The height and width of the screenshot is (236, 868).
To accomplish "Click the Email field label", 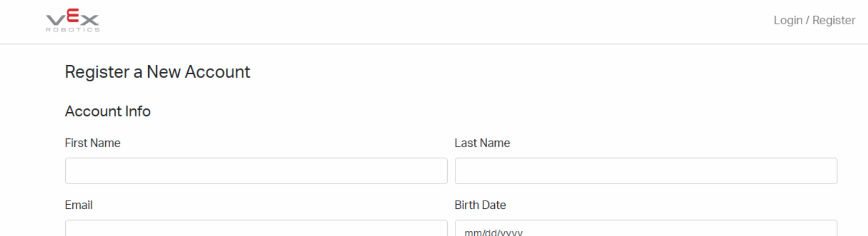I will (79, 205).
